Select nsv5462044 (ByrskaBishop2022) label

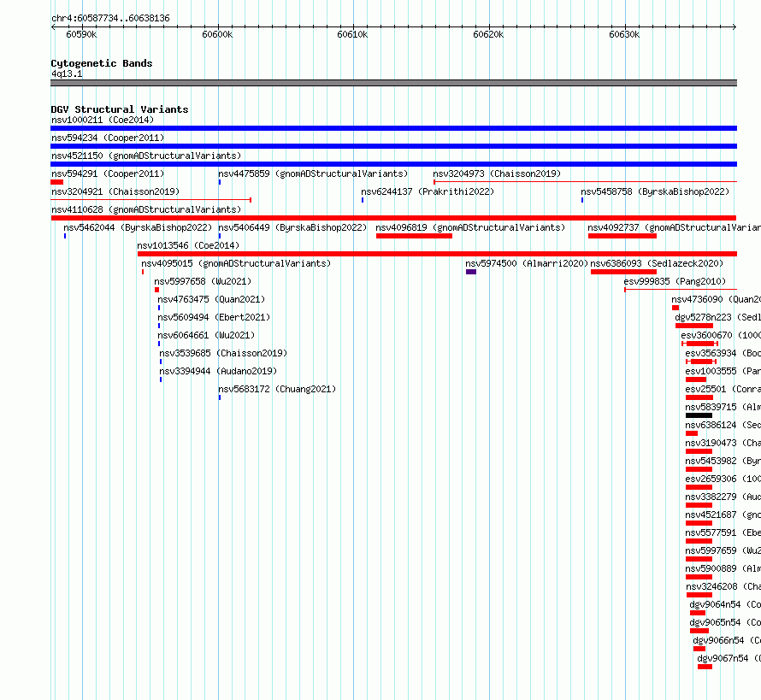[x=138, y=227]
